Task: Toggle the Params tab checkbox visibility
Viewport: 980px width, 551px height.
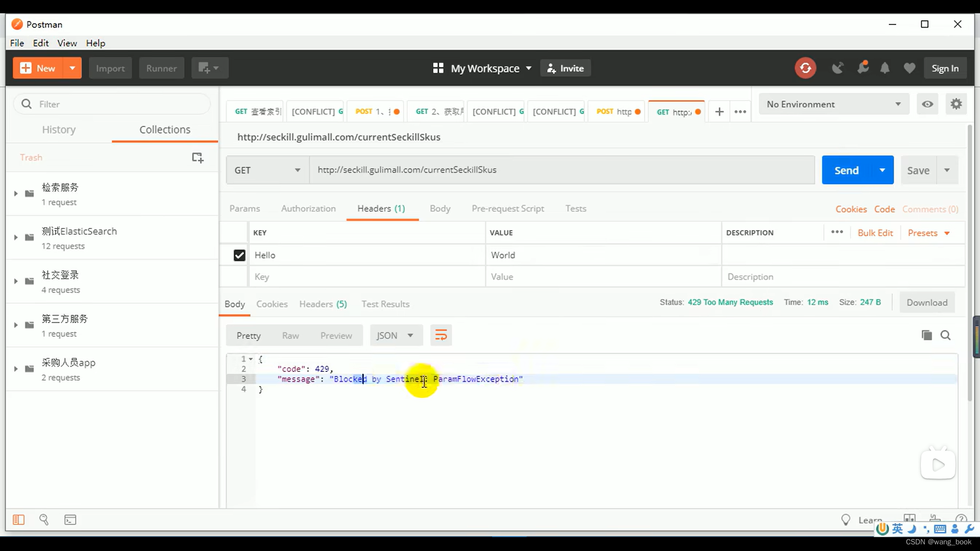Action: pyautogui.click(x=245, y=209)
